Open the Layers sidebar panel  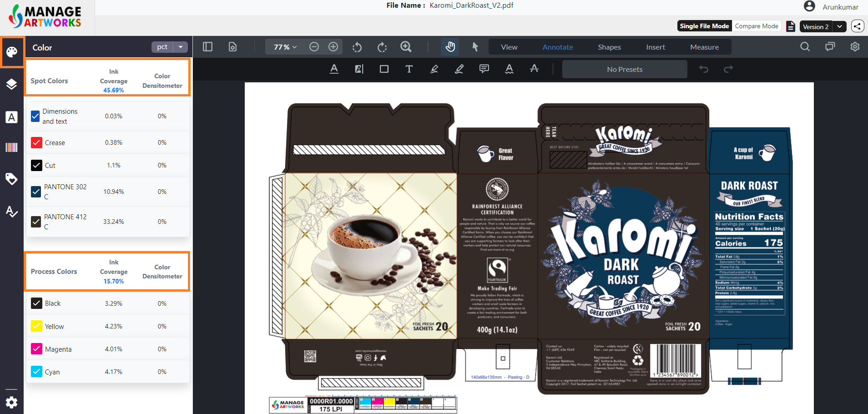point(12,84)
